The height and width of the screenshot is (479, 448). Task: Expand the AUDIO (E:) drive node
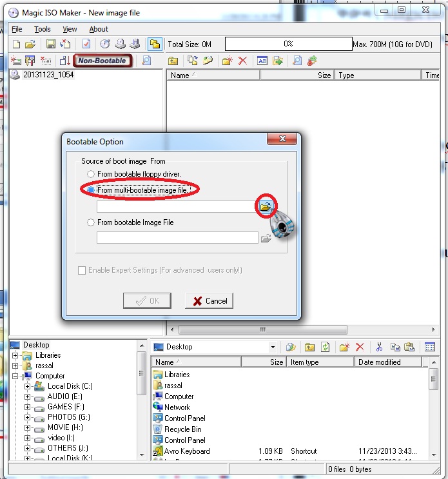click(27, 397)
